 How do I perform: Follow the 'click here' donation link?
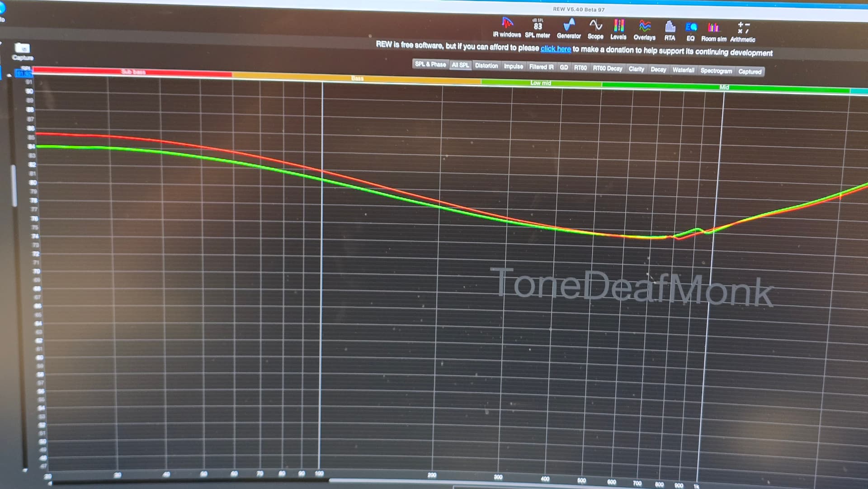556,49
